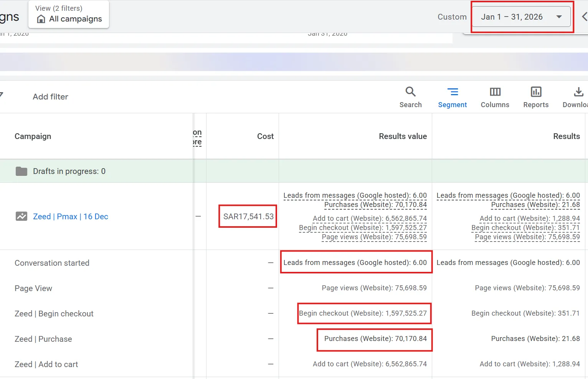The width and height of the screenshot is (588, 379).
Task: Sort by the Cost column header
Action: click(x=265, y=136)
